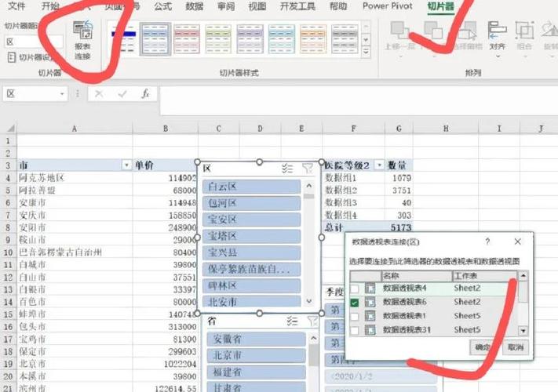Open the 医院等级2 filter dropdown

pos(379,165)
